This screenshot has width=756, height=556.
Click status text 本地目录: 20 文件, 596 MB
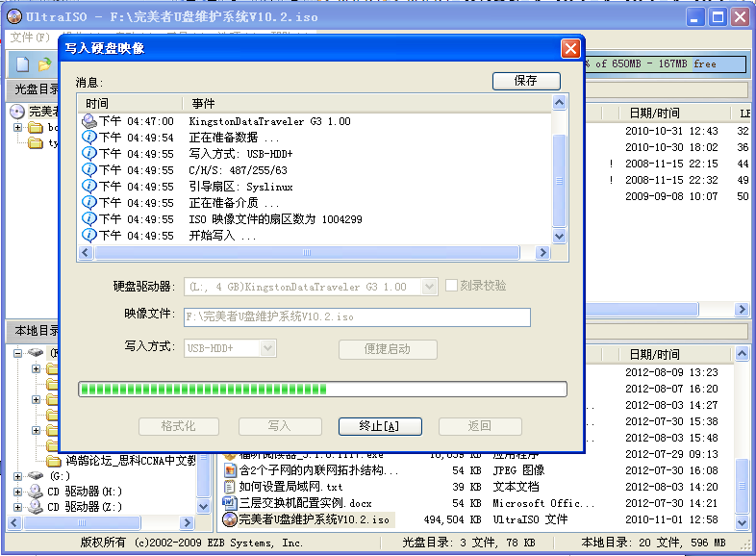tap(653, 543)
